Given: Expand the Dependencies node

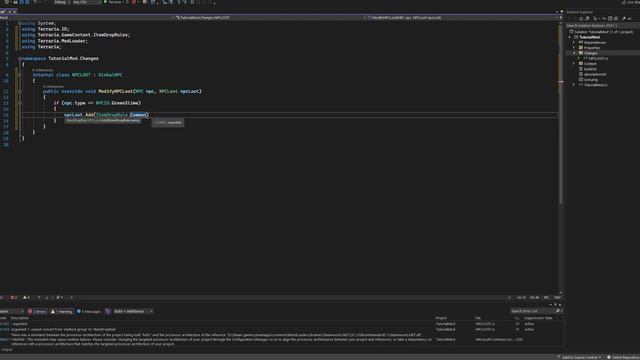Looking at the screenshot, I should pos(574,42).
